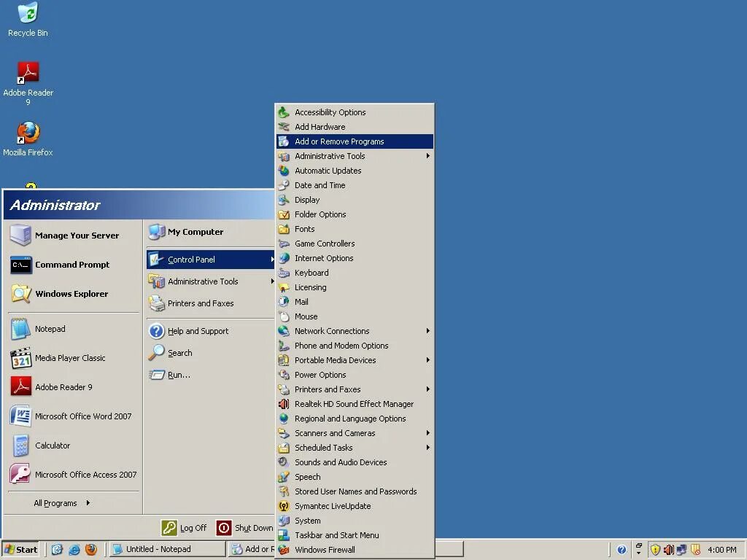
Task: Open Printers and Faxes in Start menu right column
Action: [211, 303]
